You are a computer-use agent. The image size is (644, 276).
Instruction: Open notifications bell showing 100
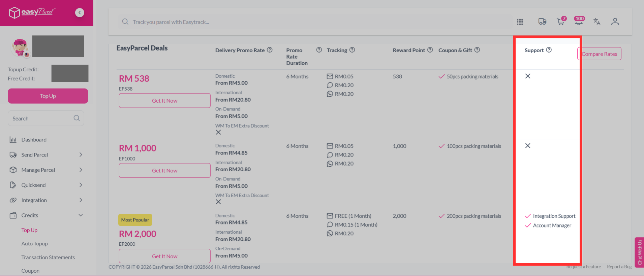(x=579, y=21)
